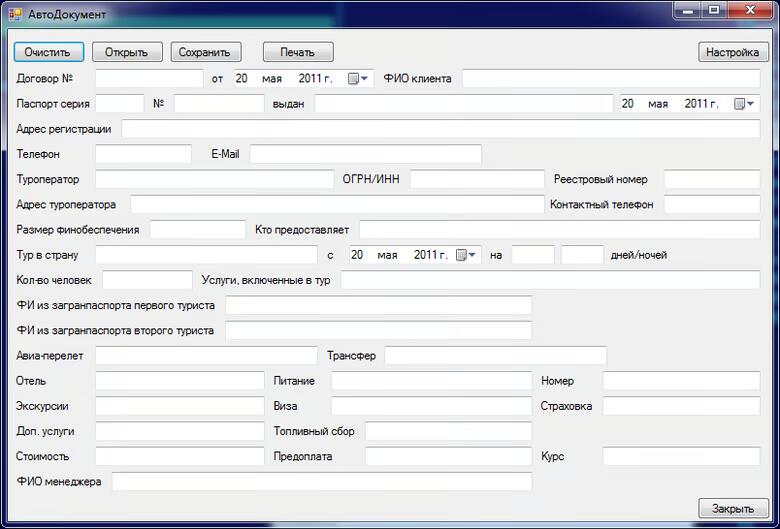Click into the ФИО клиента field

[610, 79]
